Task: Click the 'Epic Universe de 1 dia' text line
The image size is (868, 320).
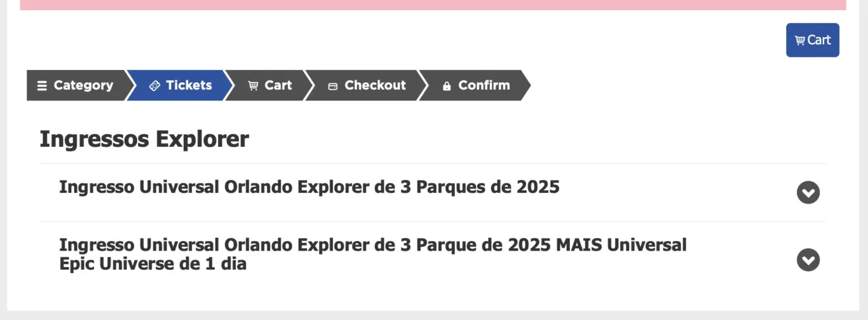Action: (153, 263)
